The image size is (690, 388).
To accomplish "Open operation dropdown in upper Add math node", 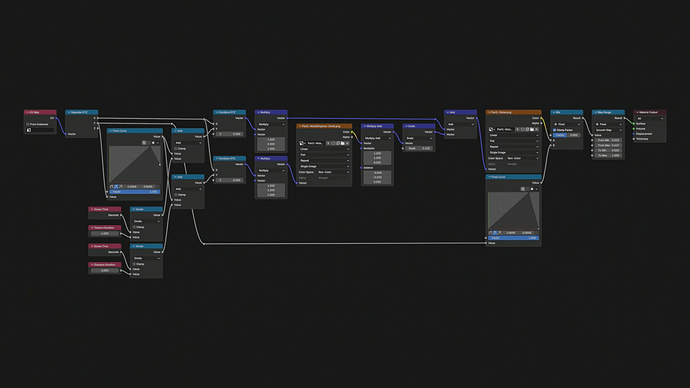I will (x=188, y=143).
